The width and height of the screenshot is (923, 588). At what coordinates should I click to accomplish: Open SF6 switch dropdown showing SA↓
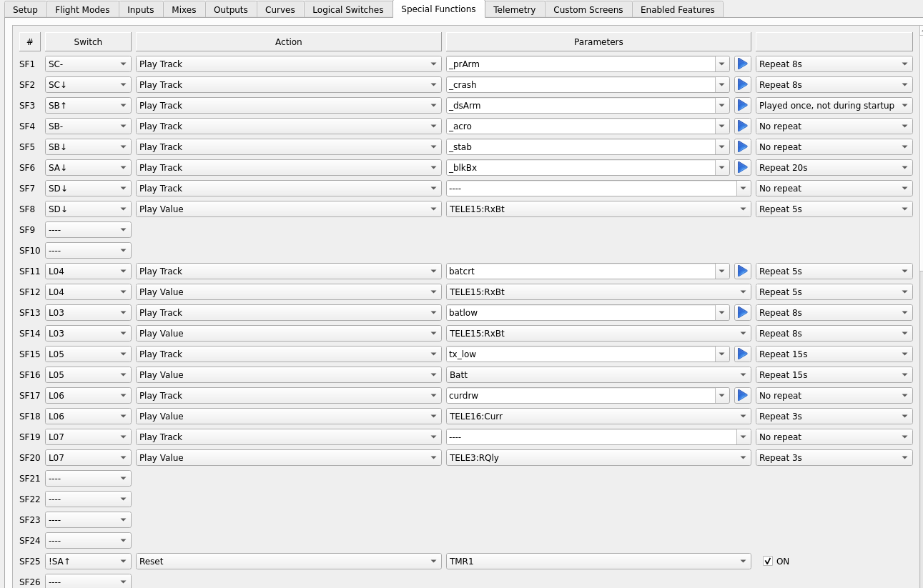[88, 168]
